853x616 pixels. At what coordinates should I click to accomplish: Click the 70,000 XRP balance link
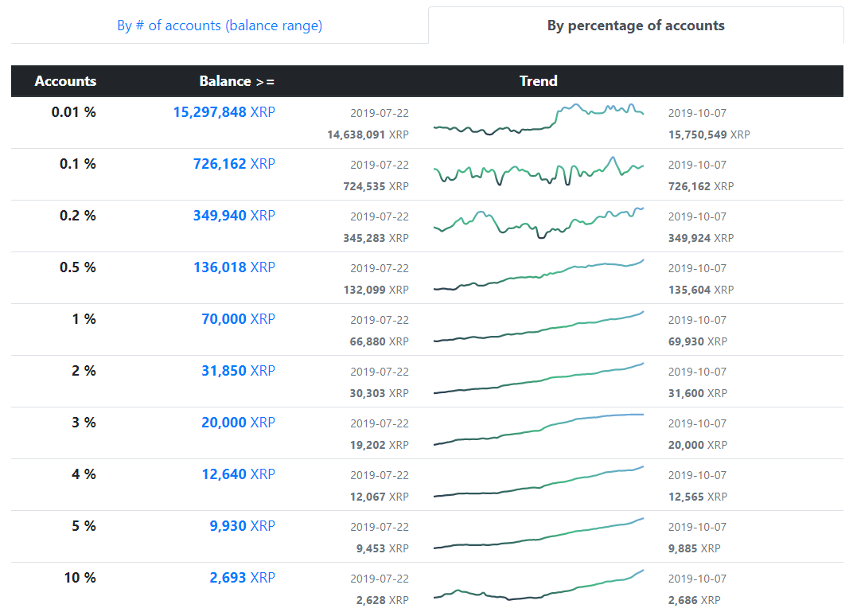pos(238,319)
